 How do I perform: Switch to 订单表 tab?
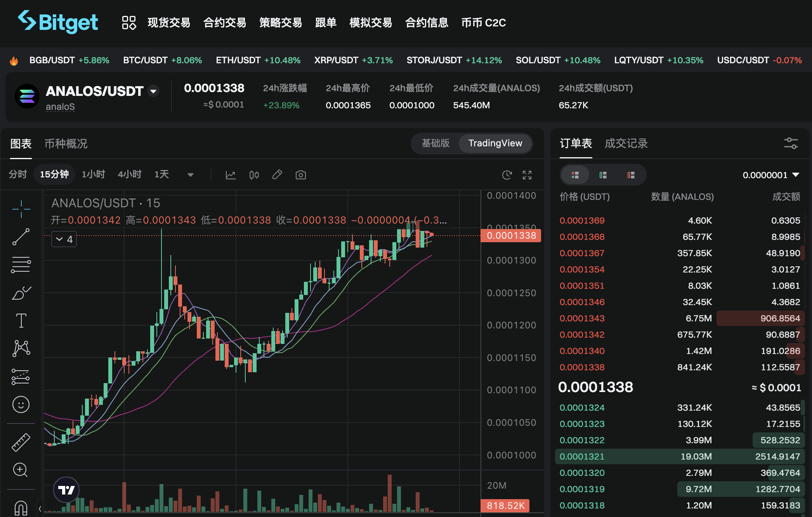(x=576, y=144)
